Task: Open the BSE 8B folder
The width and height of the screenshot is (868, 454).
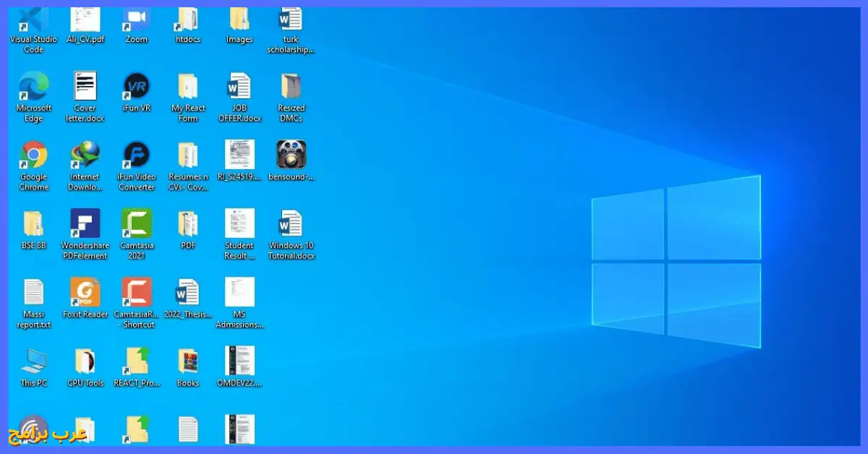Action: point(33,229)
